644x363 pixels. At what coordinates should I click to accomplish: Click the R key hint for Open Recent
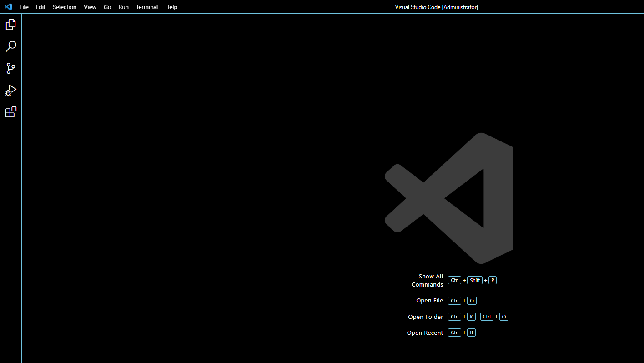click(471, 333)
